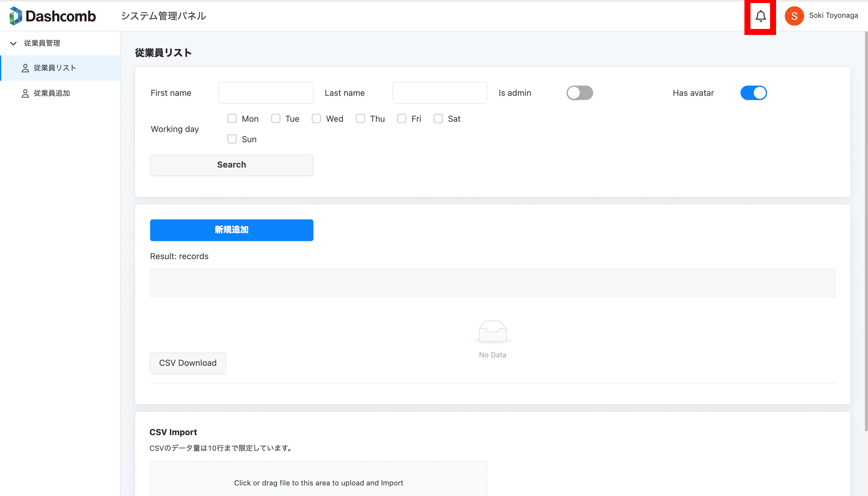The image size is (868, 496).
Task: Click the empty-inbox No Data icon
Action: coord(492,331)
